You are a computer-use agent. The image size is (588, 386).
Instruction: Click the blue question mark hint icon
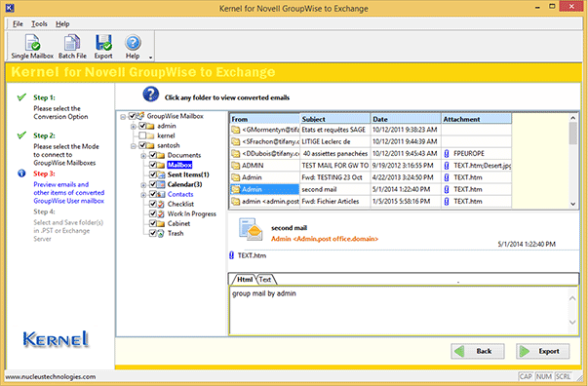point(151,95)
